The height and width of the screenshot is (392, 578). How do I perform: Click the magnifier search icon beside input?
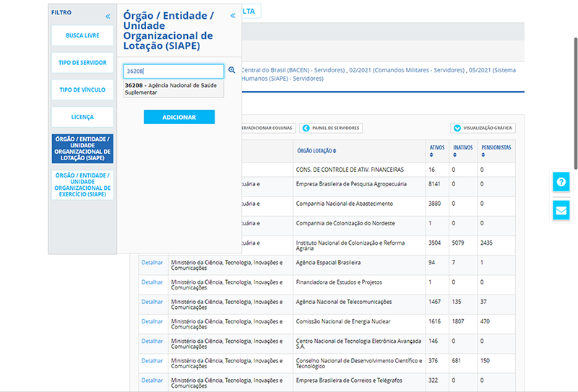(232, 71)
